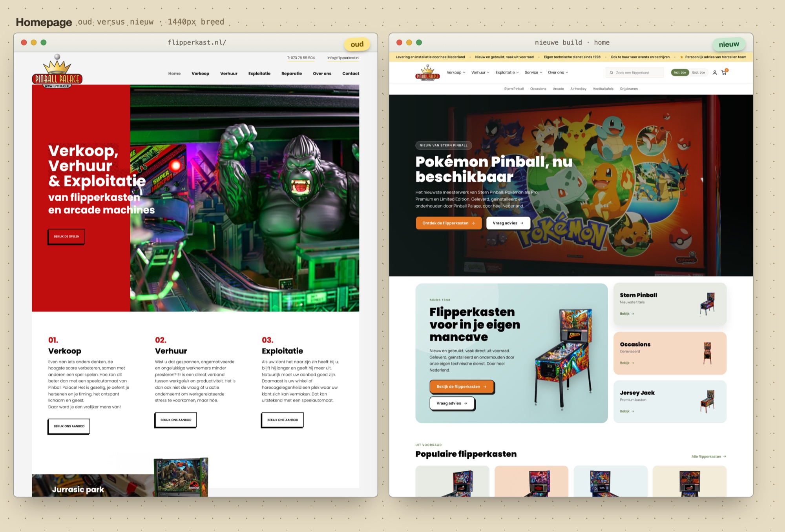785x532 pixels.
Task: Expand the Verhuur dropdown in nieuw nav
Action: pyautogui.click(x=480, y=73)
